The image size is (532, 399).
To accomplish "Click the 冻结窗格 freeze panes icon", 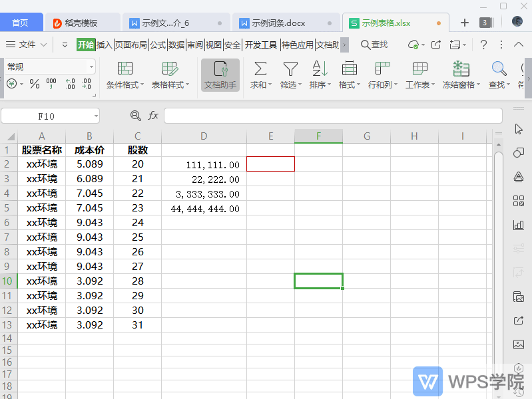I will coord(461,68).
